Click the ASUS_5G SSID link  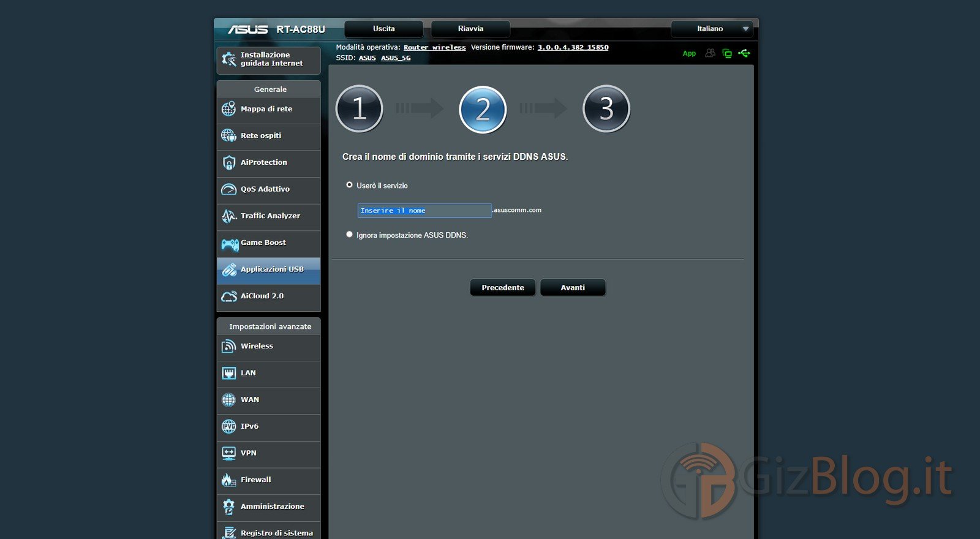396,58
